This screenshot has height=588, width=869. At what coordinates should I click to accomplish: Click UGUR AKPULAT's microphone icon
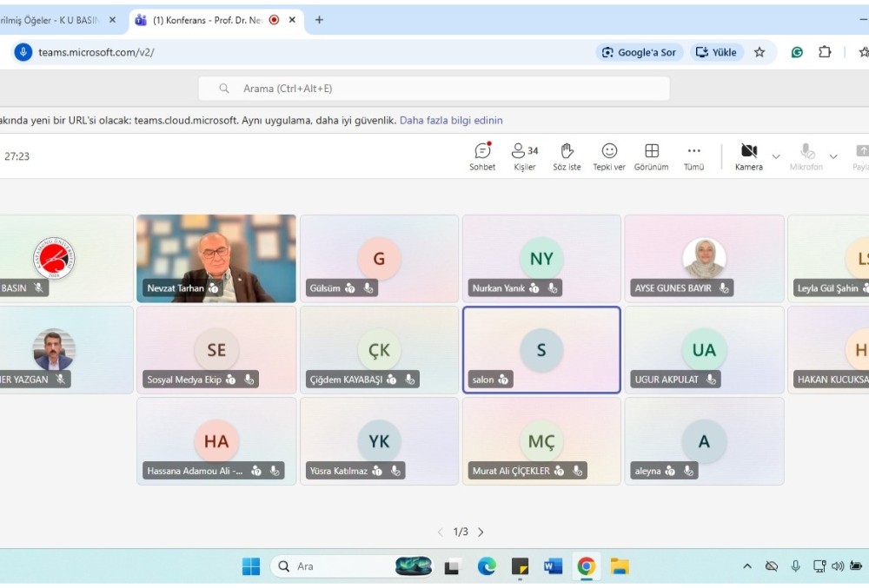(711, 380)
